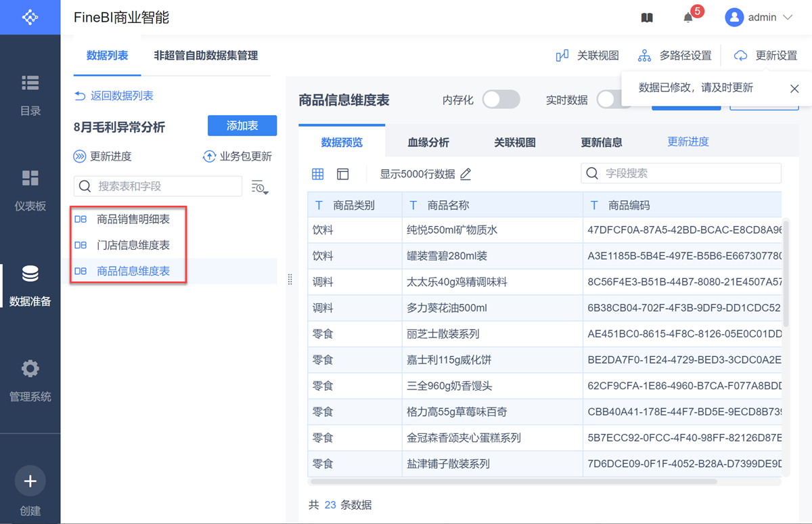Switch to the 数据预览 tab
812x524 pixels.
342,142
